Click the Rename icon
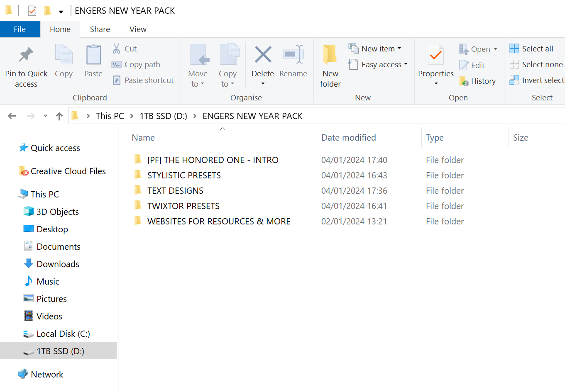The height and width of the screenshot is (392, 565). click(294, 55)
